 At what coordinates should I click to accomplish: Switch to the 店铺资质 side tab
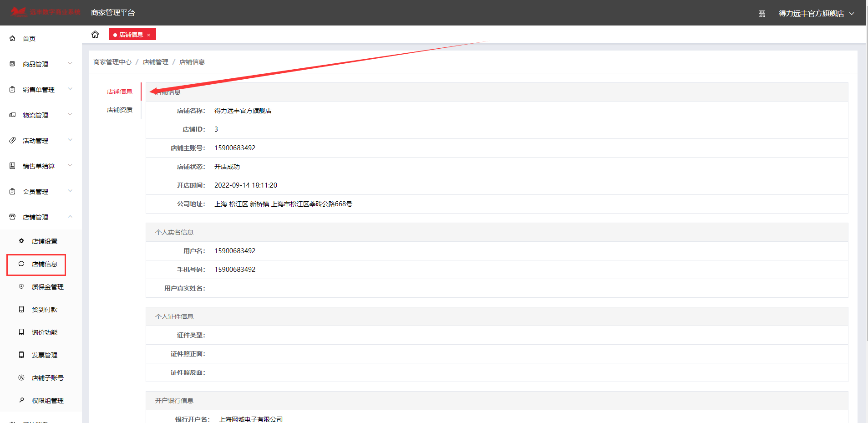pos(120,110)
